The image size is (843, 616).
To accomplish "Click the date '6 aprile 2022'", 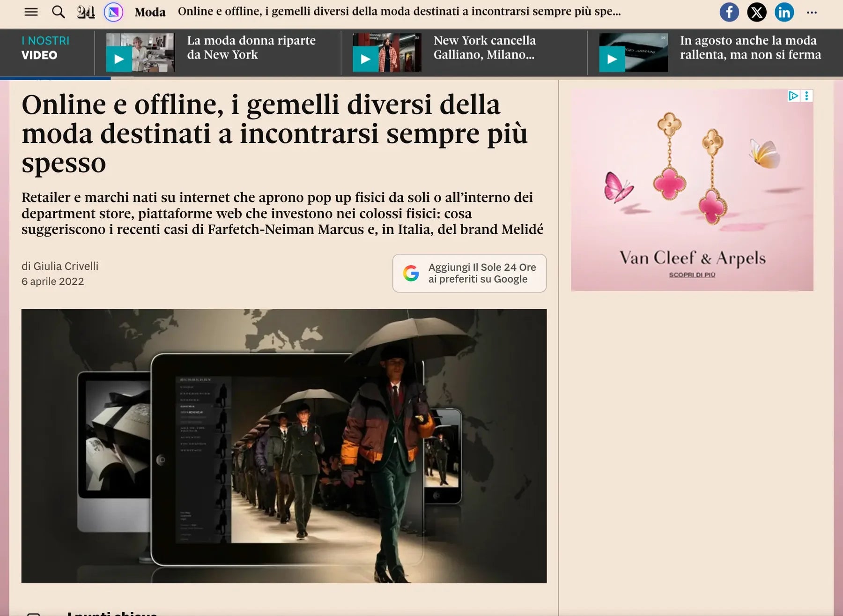I will point(52,282).
